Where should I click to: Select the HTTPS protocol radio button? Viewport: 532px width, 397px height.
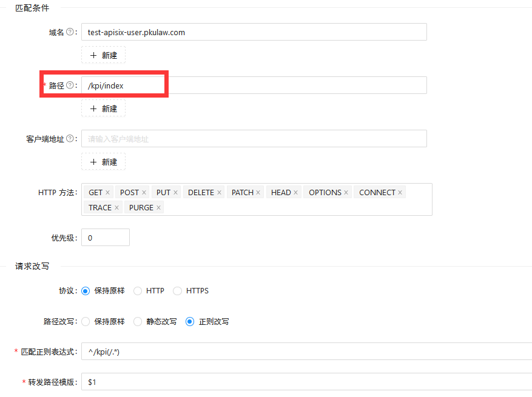tap(178, 291)
